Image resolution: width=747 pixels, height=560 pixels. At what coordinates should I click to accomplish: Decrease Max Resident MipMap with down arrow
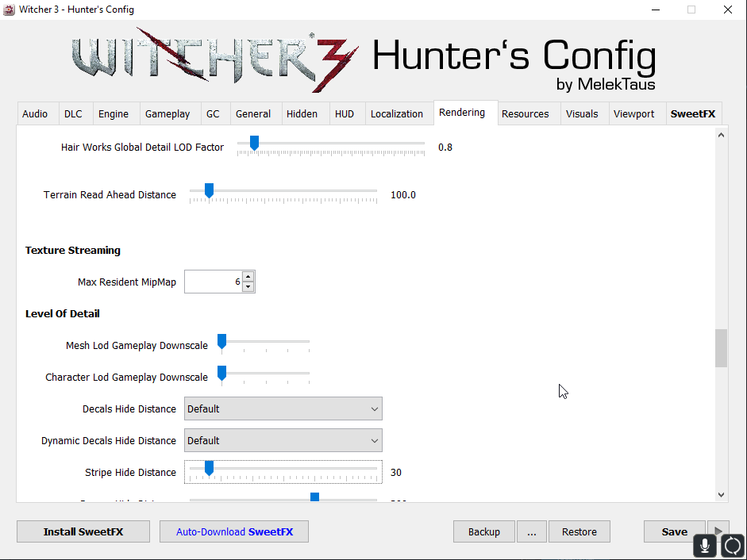[248, 286]
